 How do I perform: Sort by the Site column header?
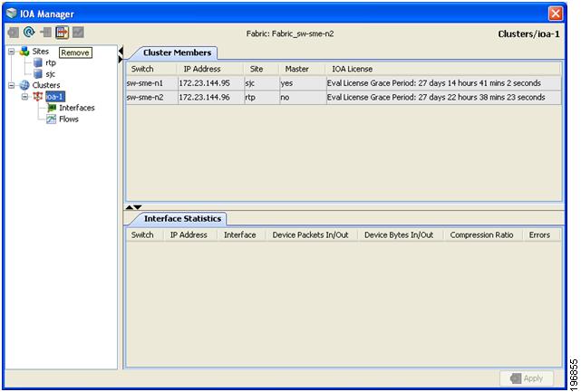tap(261, 69)
